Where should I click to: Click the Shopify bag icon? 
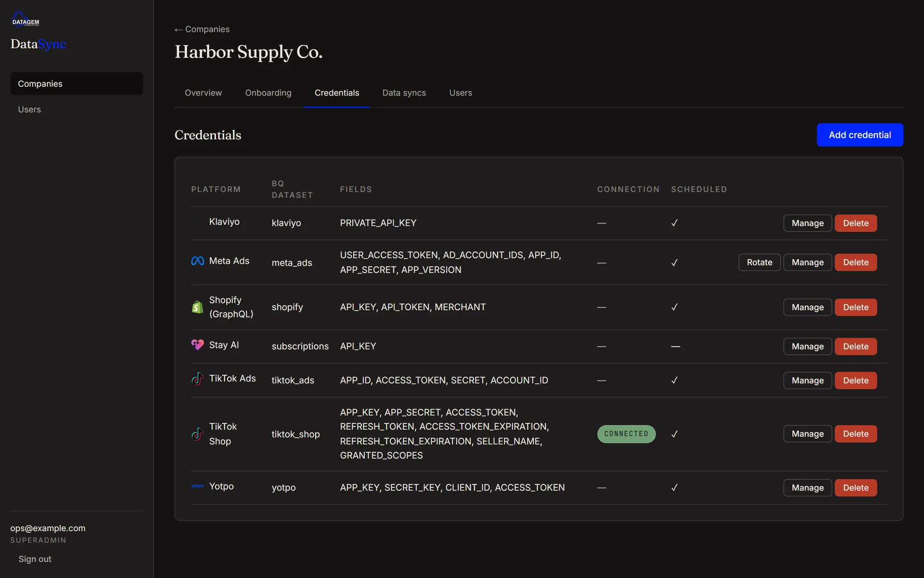click(x=197, y=307)
